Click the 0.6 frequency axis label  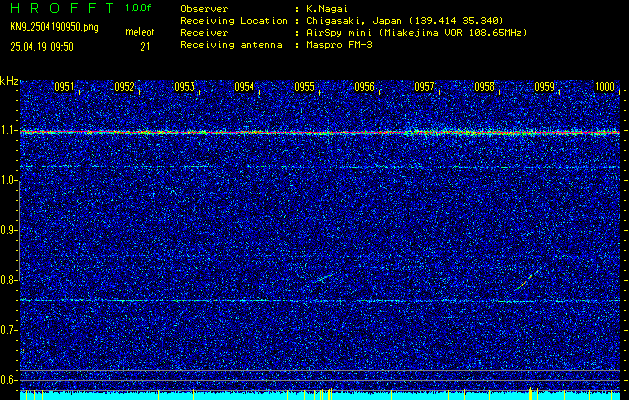pos(8,380)
